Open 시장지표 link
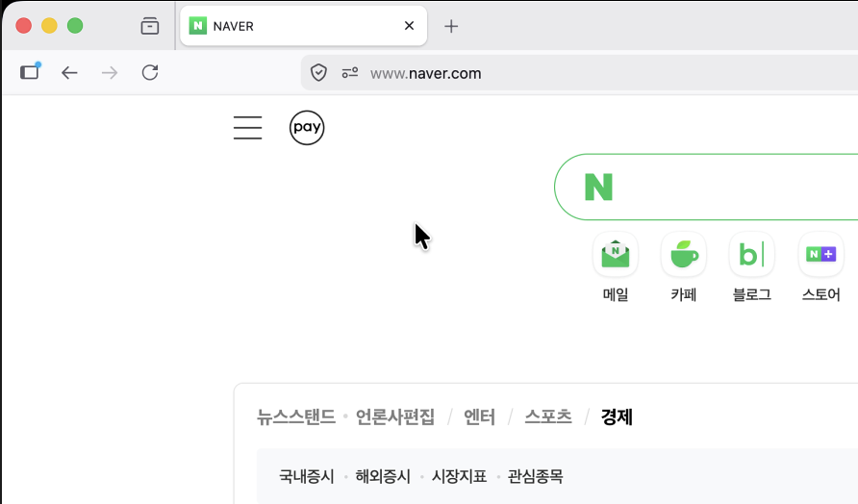Image resolution: width=858 pixels, height=504 pixels. pyautogui.click(x=459, y=476)
